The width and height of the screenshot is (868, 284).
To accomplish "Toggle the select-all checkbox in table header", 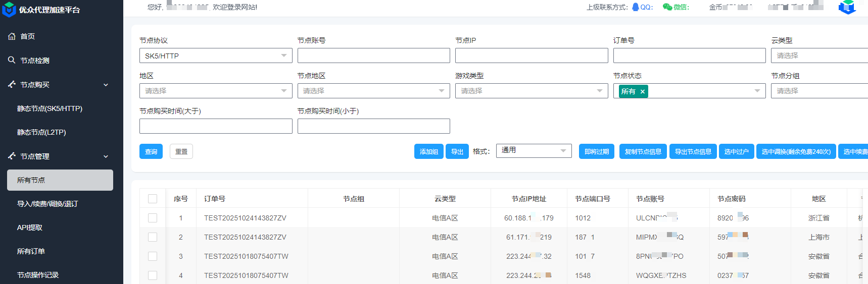I will click(153, 199).
